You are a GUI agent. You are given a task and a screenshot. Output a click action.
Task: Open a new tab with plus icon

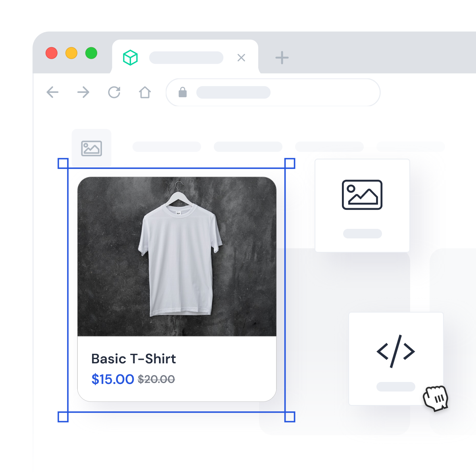(282, 58)
